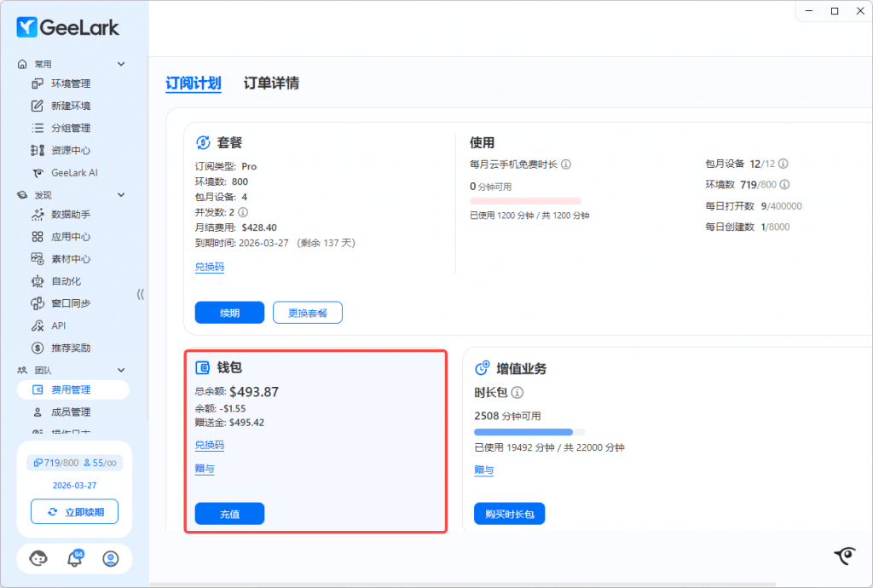
Task: Click the 时长包 usage progress bar
Action: click(x=529, y=432)
